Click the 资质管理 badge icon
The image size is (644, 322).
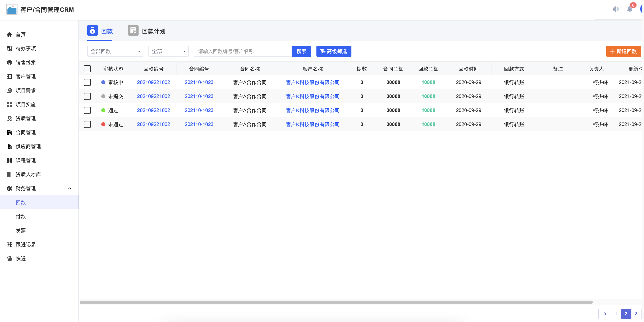click(9, 119)
